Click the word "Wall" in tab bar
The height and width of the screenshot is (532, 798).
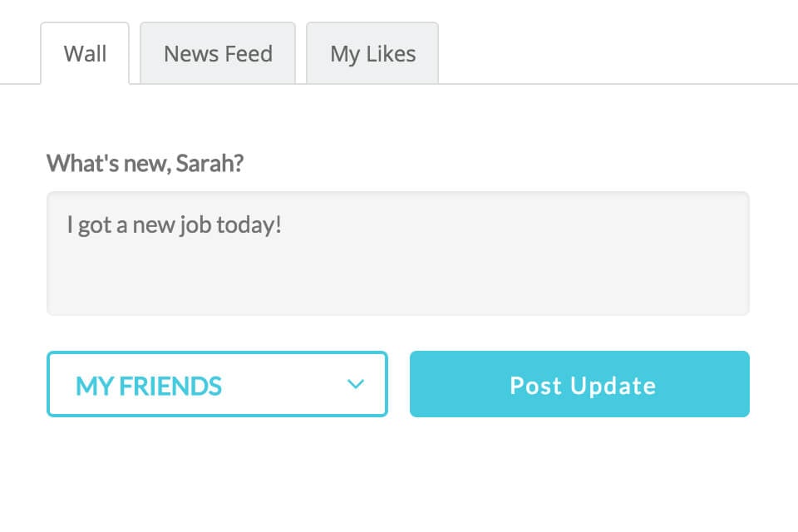point(85,54)
